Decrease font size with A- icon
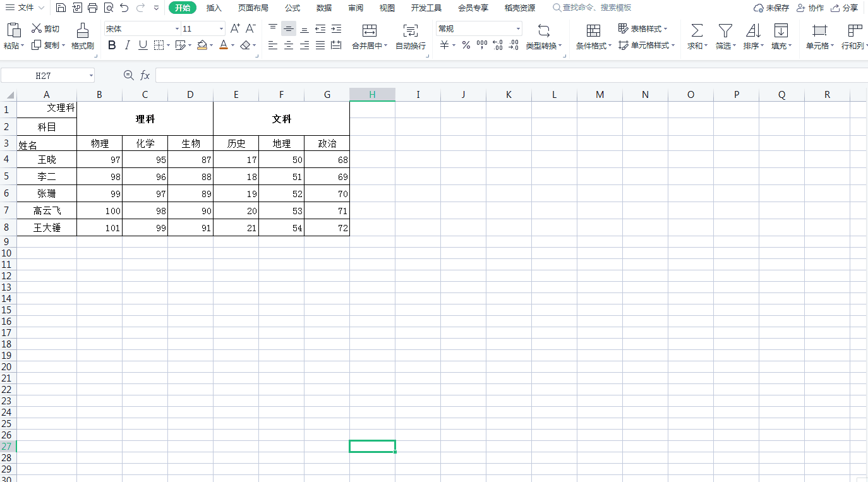Viewport: 868px width, 482px height. (251, 28)
